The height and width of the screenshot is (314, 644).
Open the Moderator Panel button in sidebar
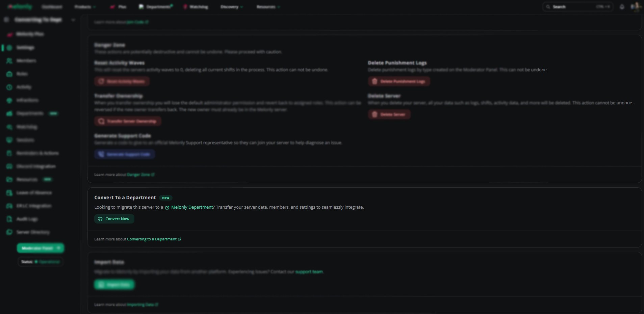pyautogui.click(x=41, y=248)
